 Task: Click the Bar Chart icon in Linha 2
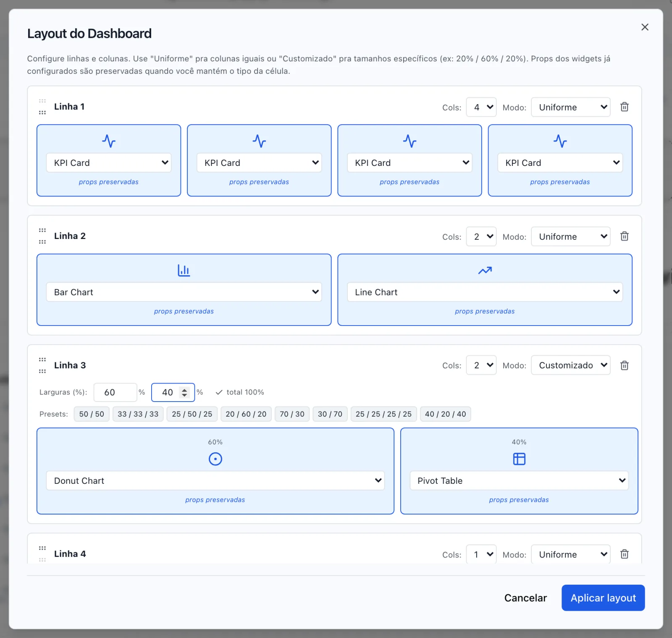(x=184, y=270)
